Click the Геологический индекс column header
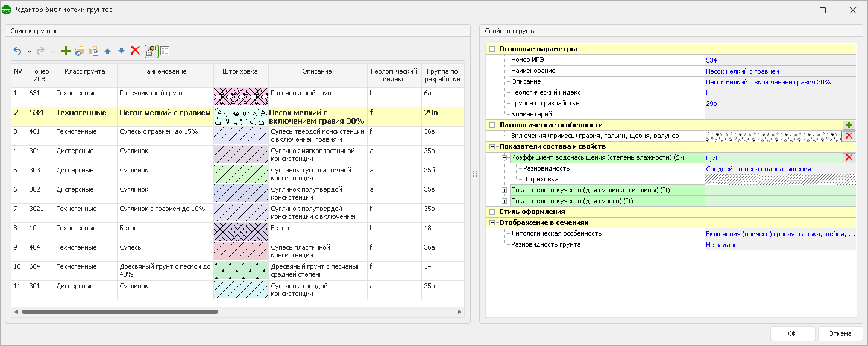The image size is (868, 346). click(x=394, y=75)
